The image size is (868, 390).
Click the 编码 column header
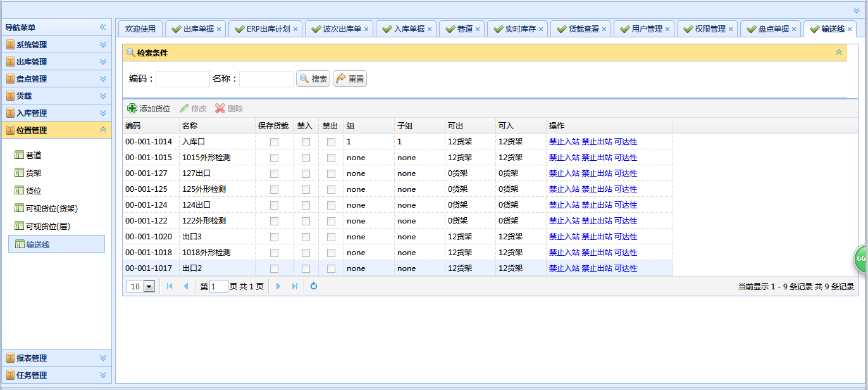pyautogui.click(x=151, y=126)
